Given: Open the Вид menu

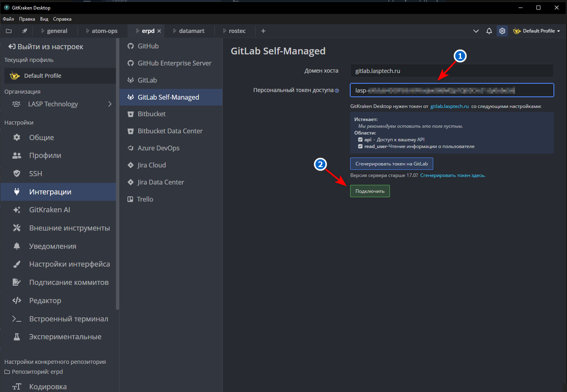Looking at the screenshot, I should (44, 19).
